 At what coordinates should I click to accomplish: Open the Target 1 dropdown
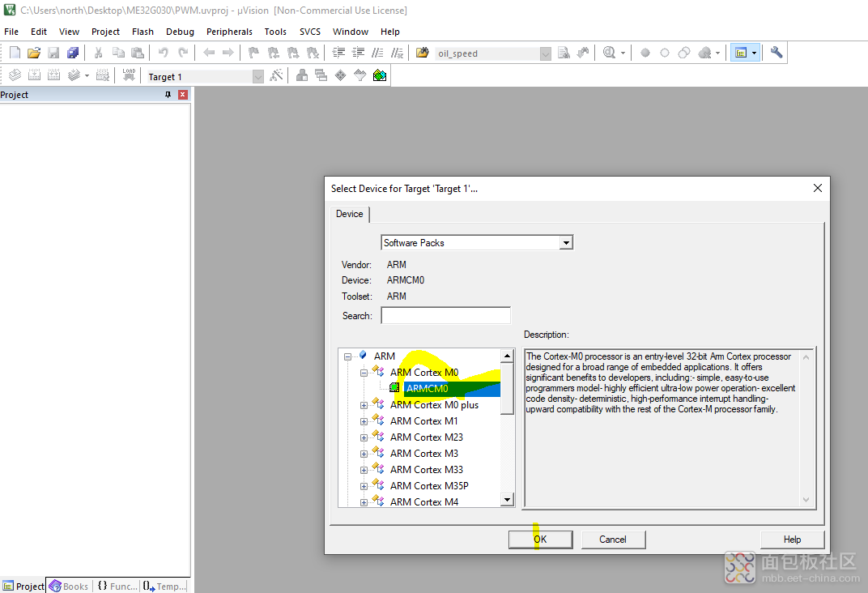pyautogui.click(x=258, y=77)
